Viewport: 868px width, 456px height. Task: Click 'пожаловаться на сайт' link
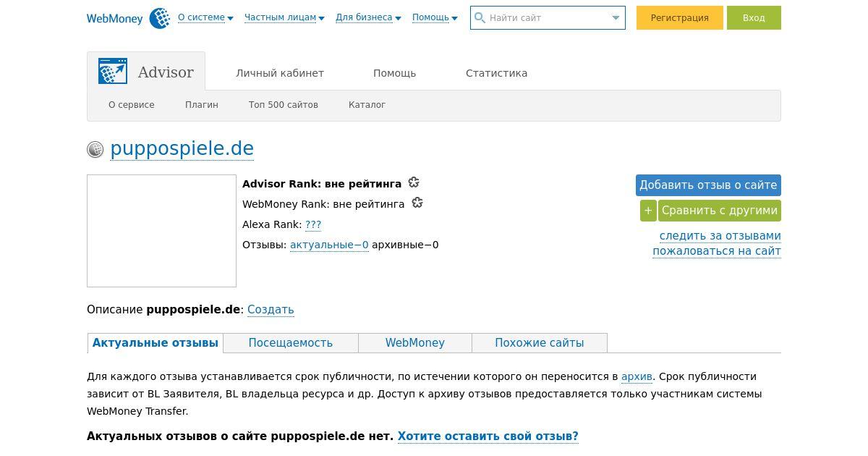[x=717, y=251]
